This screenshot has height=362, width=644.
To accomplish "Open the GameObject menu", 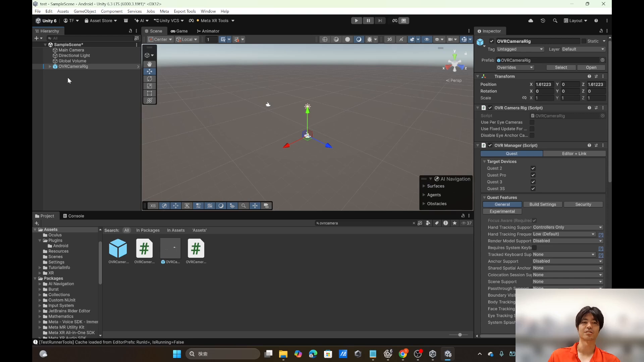I will point(85,11).
